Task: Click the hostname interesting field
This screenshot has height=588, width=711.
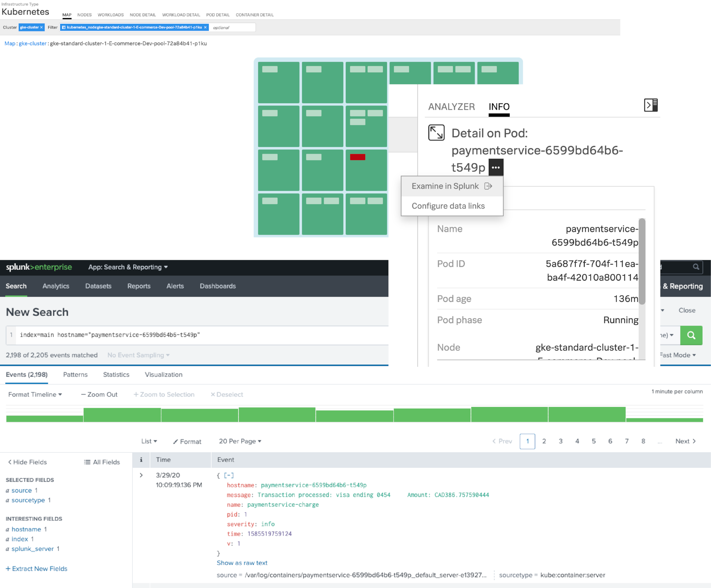Action: pos(26,529)
